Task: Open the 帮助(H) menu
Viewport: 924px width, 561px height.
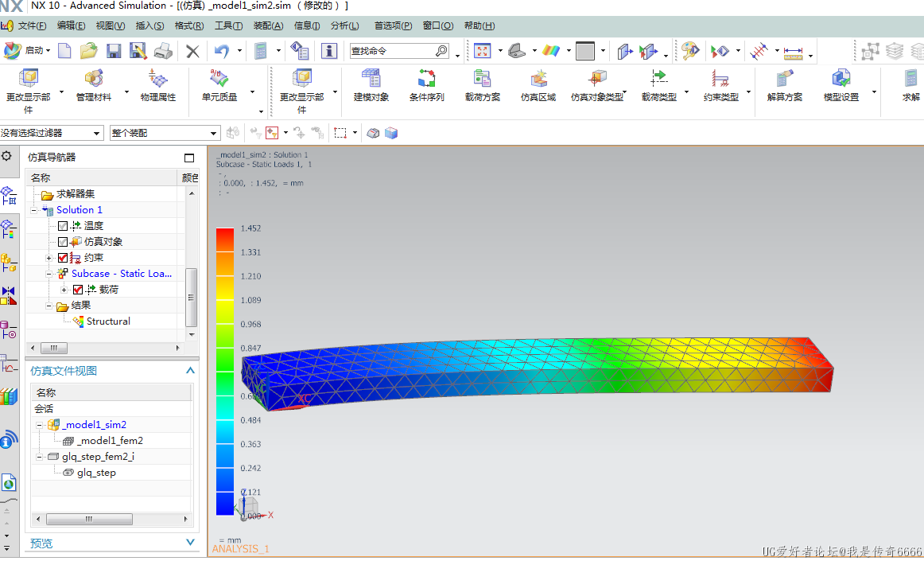Action: (479, 26)
